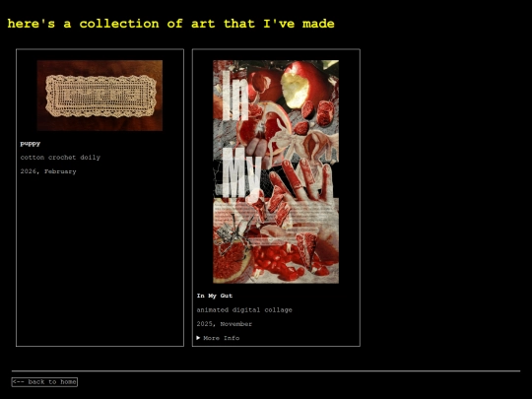This screenshot has height=399, width=532.
Task: Click the yellow collection of art heading
Action: 171,24
